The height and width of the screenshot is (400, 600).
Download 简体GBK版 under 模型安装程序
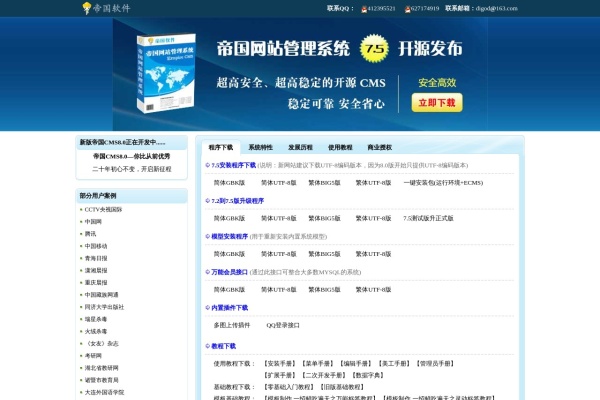tap(229, 254)
